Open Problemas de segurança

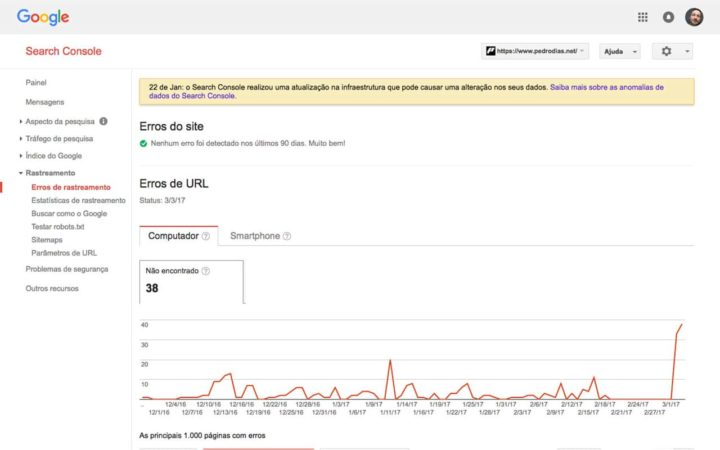pos(67,269)
